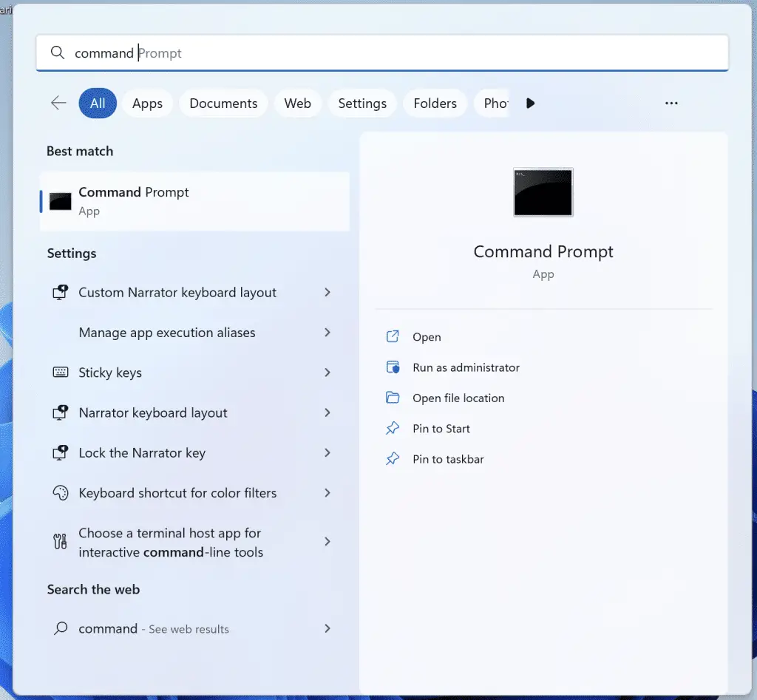Expand chevron for Sticky keys

point(327,373)
